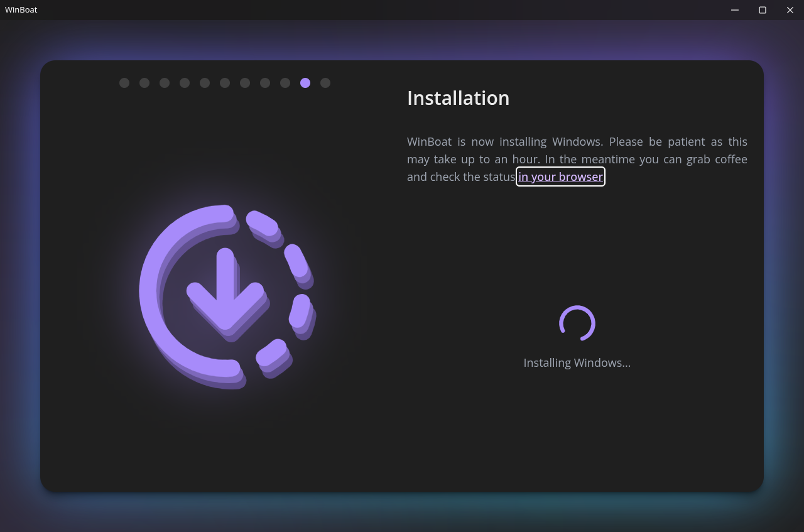Click the spinning loading indicator

click(x=577, y=323)
